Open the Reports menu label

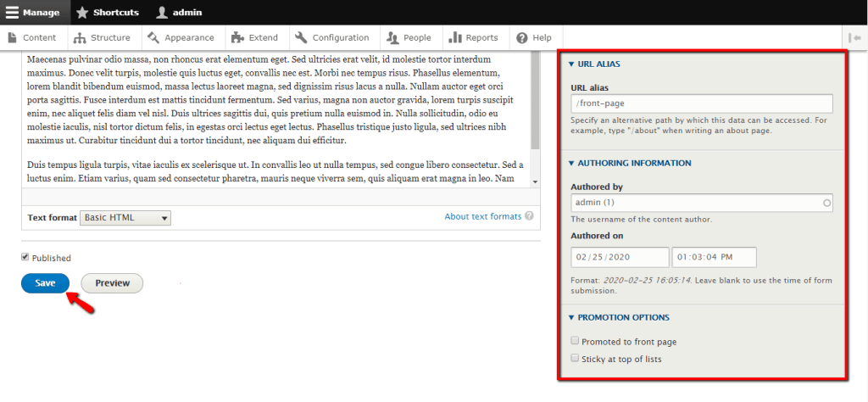coord(481,37)
